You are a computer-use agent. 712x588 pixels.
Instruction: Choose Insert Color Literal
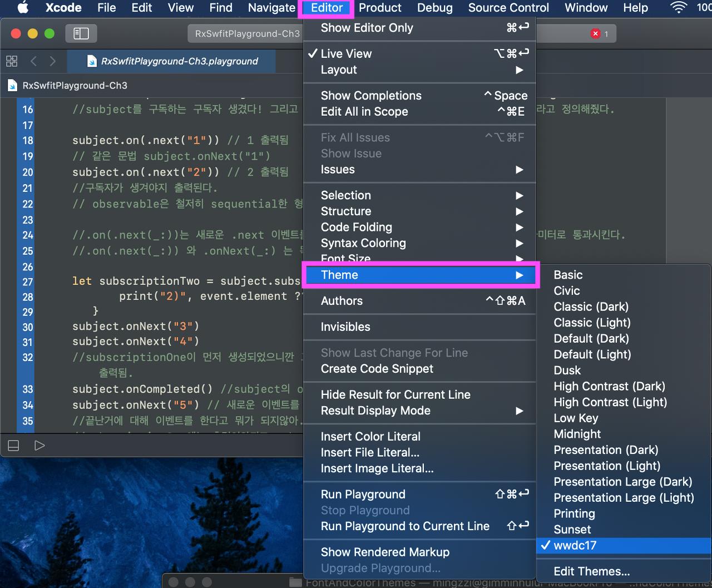pyautogui.click(x=419, y=437)
